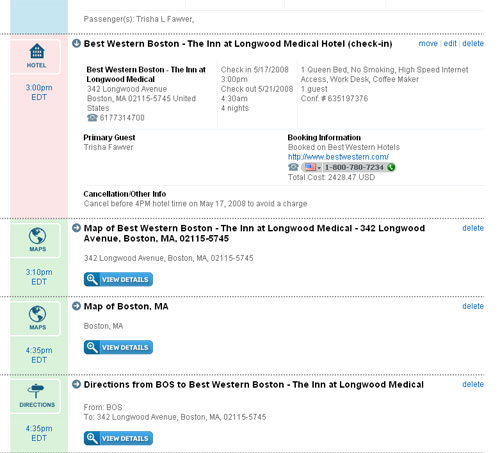Click telephone icon beside booking phone number
Viewport: 500px width, 453px height.
click(x=293, y=167)
